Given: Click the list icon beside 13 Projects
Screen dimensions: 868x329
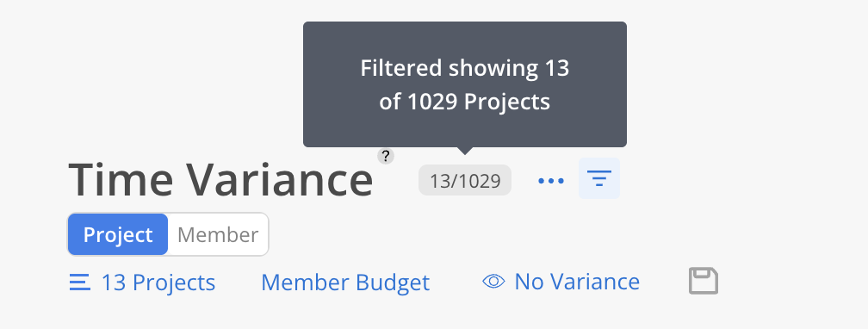Looking at the screenshot, I should click(x=80, y=282).
